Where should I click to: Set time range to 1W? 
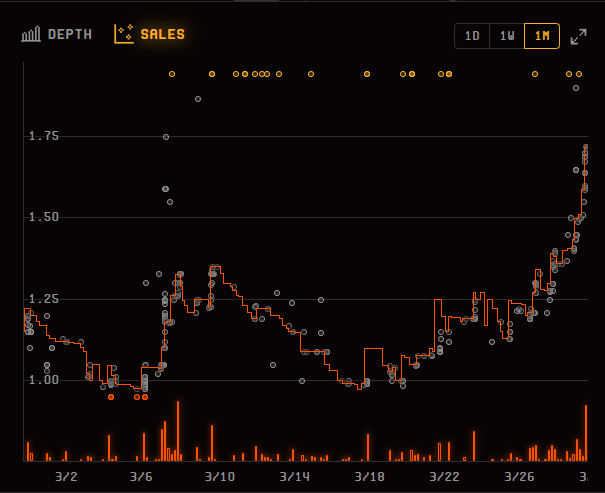[x=507, y=36]
